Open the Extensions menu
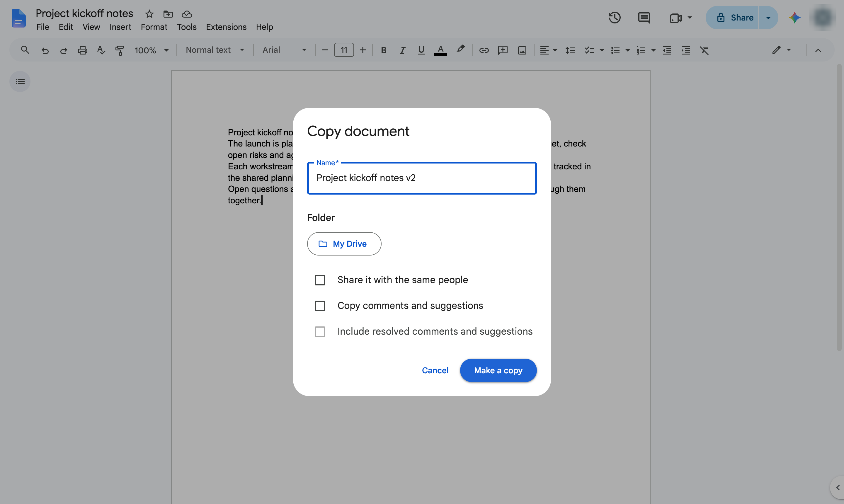 click(x=226, y=27)
